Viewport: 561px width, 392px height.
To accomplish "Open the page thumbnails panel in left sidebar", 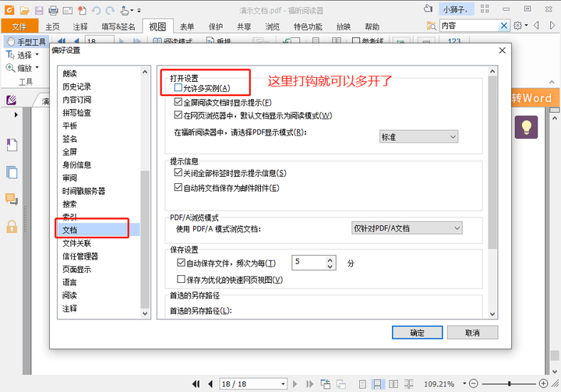I will tap(12, 172).
